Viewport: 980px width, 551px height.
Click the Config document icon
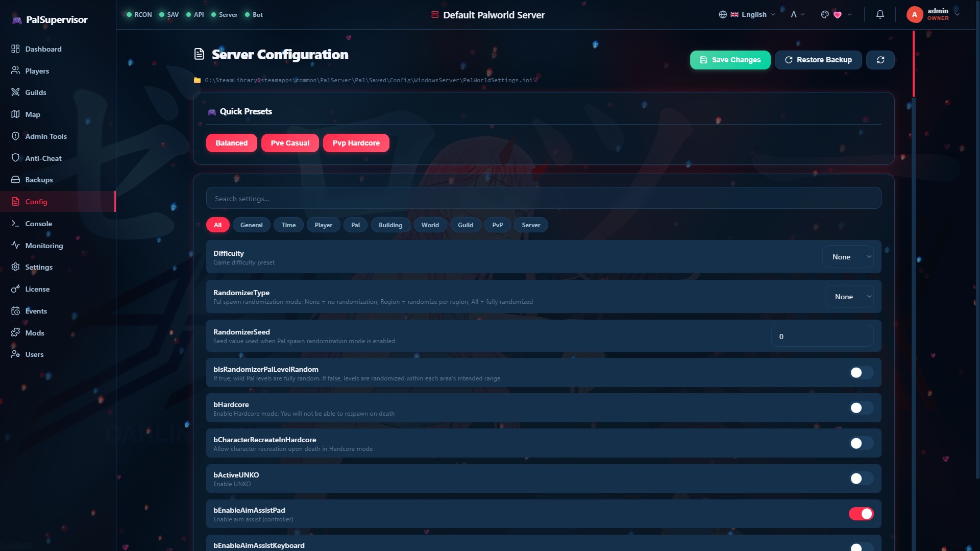[15, 202]
